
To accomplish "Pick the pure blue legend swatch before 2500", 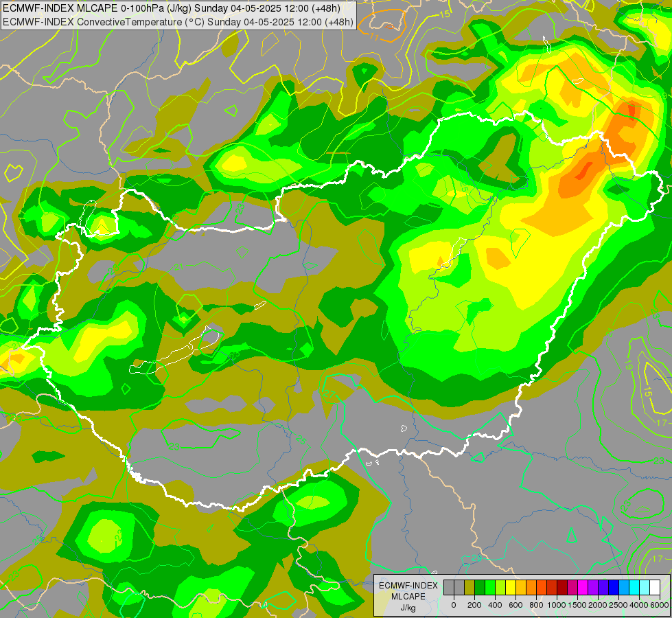I will [614, 587].
